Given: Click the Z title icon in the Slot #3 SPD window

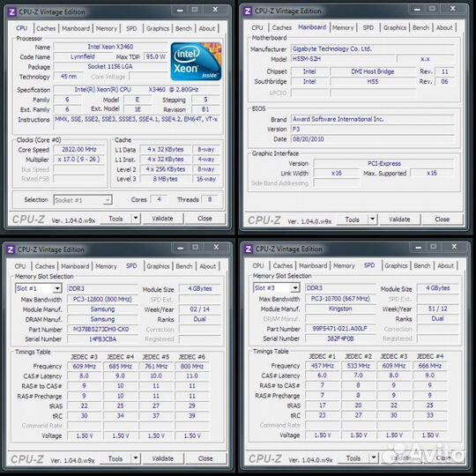Looking at the screenshot, I should [249, 249].
